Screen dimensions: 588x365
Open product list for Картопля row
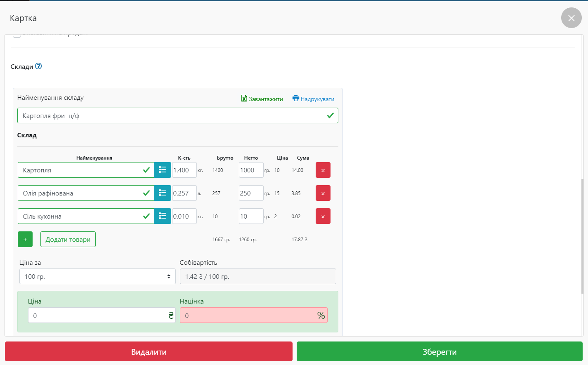(163, 170)
